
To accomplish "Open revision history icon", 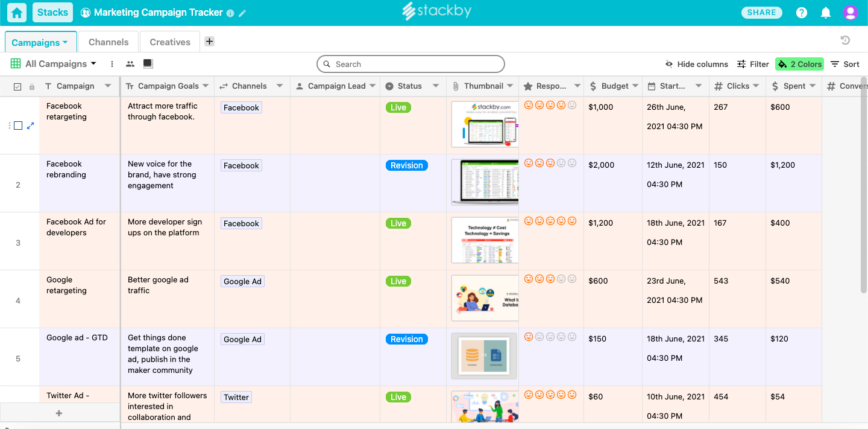I will [x=845, y=40].
